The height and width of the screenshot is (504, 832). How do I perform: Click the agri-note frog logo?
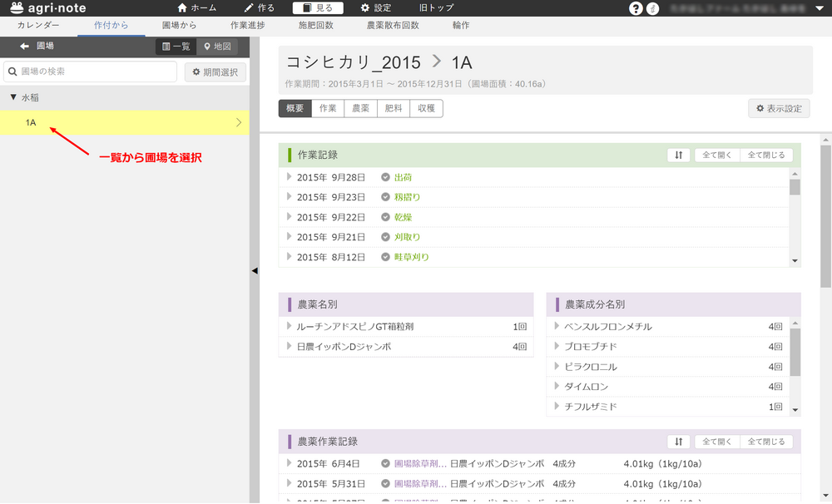point(12,8)
